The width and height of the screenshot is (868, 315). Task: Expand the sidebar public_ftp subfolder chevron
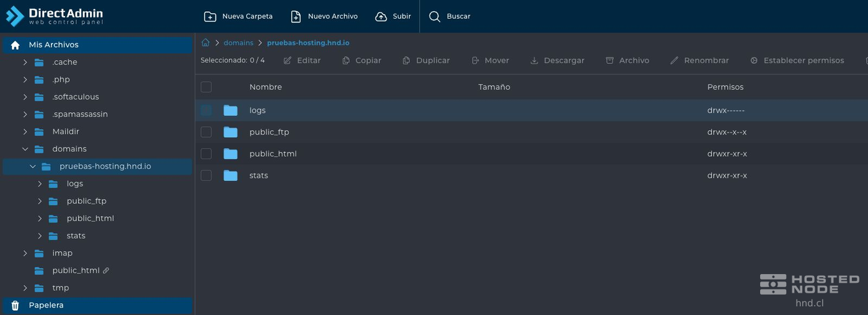coord(40,202)
